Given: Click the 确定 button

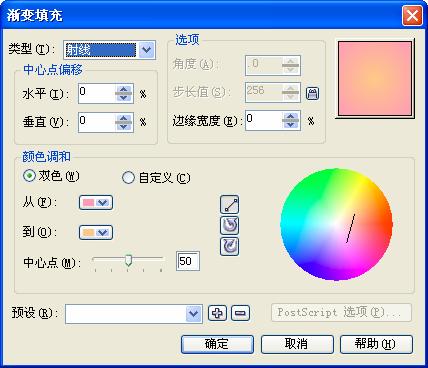Looking at the screenshot, I should (217, 344).
